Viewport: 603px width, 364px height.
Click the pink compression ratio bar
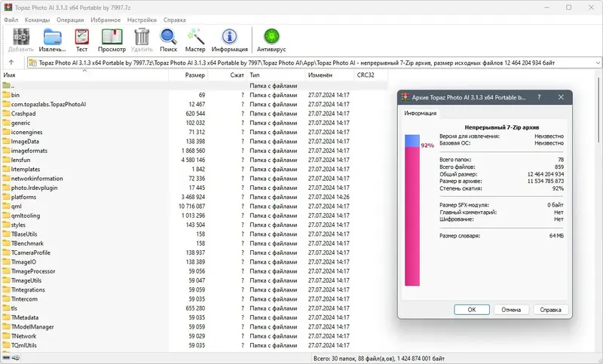pos(412,216)
